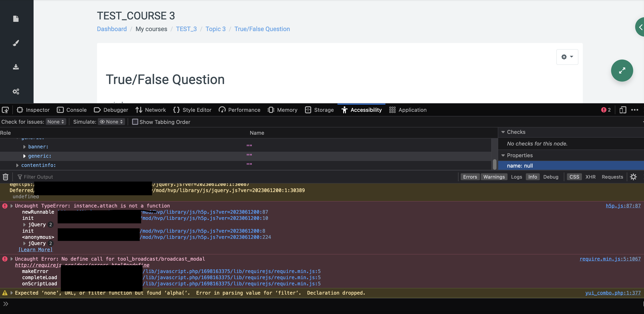
Task: Click the red error count badge
Action: pos(606,110)
